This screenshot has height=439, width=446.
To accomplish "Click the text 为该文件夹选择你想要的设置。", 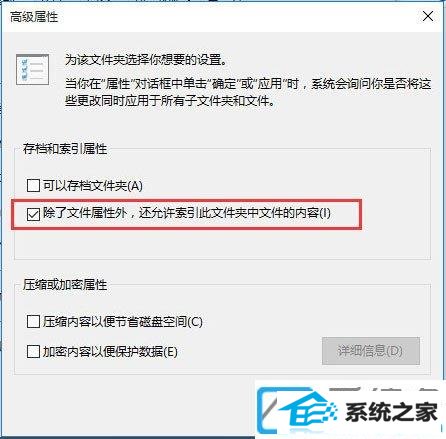I will pyautogui.click(x=146, y=60).
